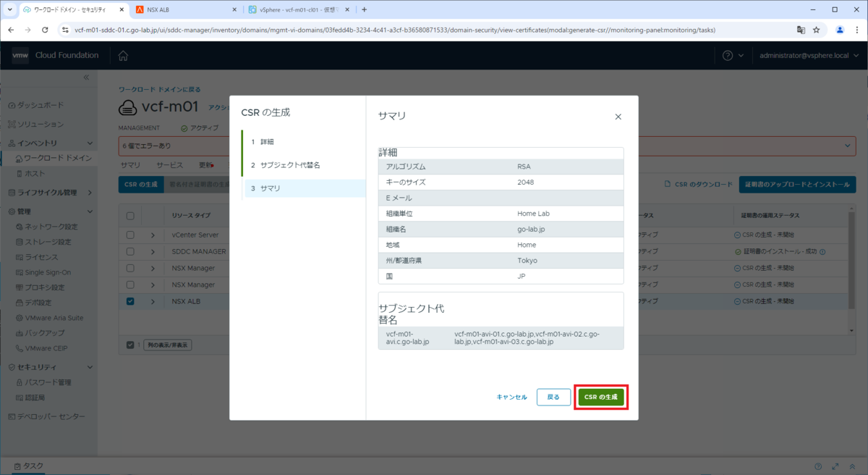868x475 pixels.
Task: Click the translate page icon in address bar
Action: coord(801,30)
